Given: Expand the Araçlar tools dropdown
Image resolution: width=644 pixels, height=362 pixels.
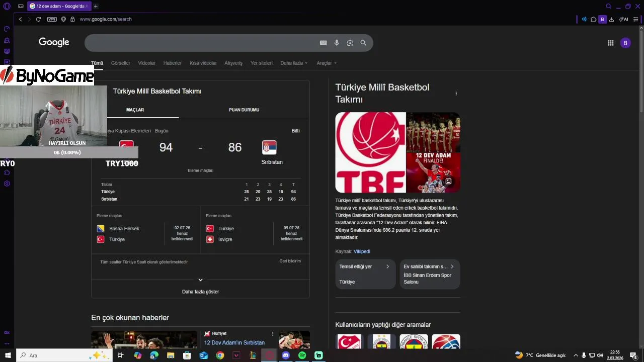Looking at the screenshot, I should (x=327, y=63).
